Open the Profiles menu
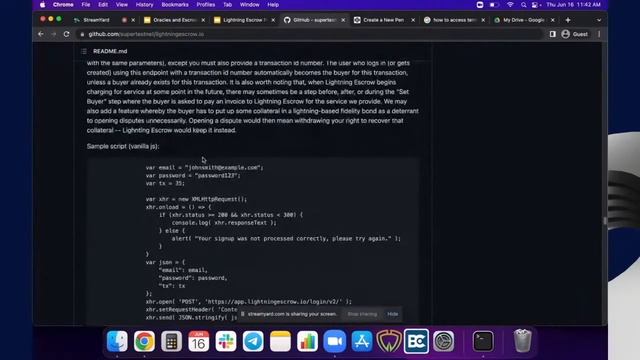Viewport: 640px width, 360px height. tap(206, 5)
